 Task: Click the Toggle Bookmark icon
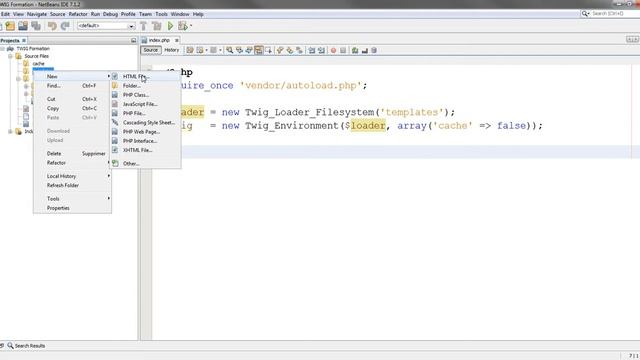[x=300, y=50]
